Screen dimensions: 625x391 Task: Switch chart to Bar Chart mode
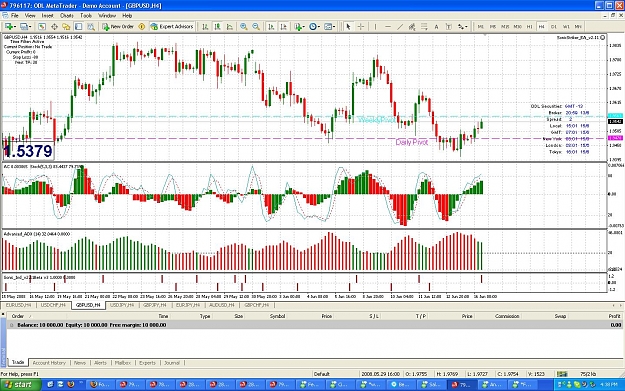click(205, 26)
